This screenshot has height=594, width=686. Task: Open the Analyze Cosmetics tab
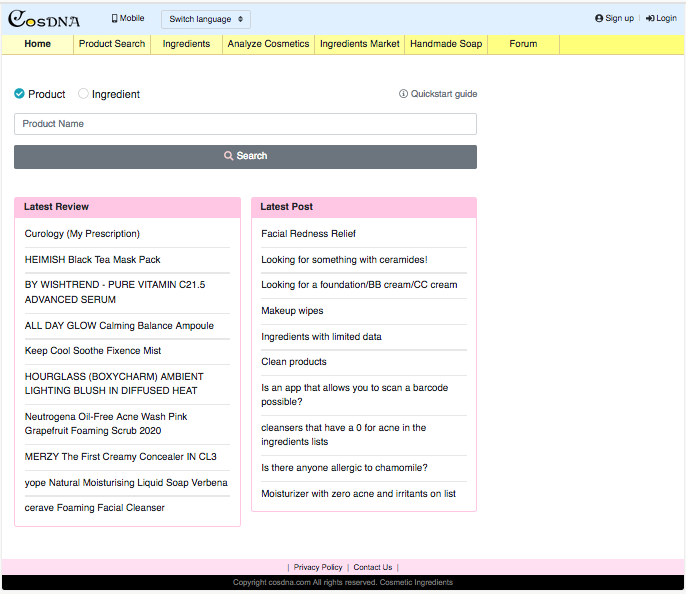point(268,44)
